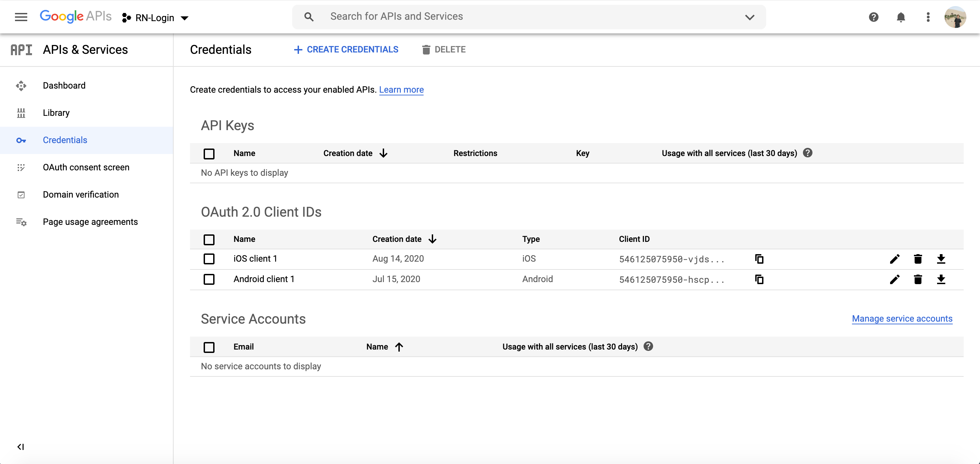This screenshot has height=464, width=980.
Task: Click the Library sidebar icon
Action: 21,113
